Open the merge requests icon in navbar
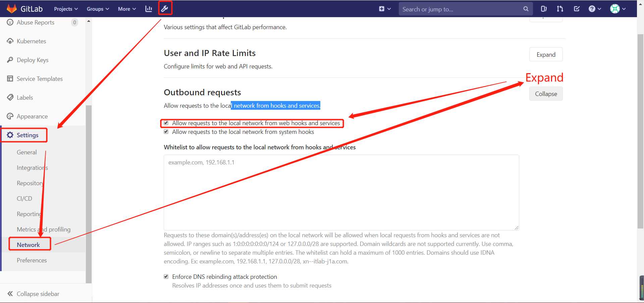 tap(560, 9)
